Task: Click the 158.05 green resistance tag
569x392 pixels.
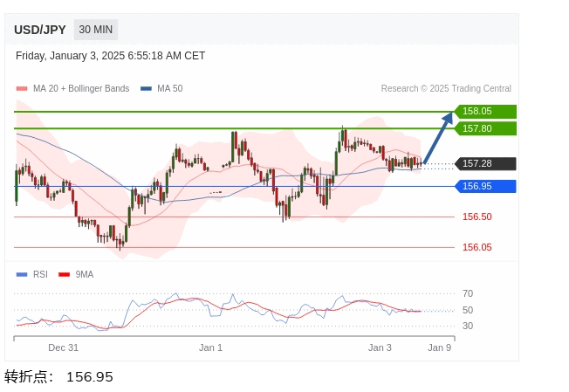Action: [x=485, y=112]
